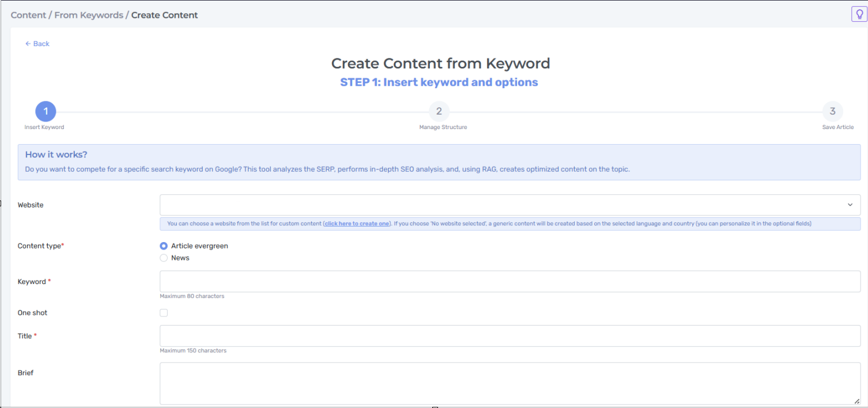The height and width of the screenshot is (408, 868).
Task: Enable the One shot checkbox
Action: (x=164, y=313)
